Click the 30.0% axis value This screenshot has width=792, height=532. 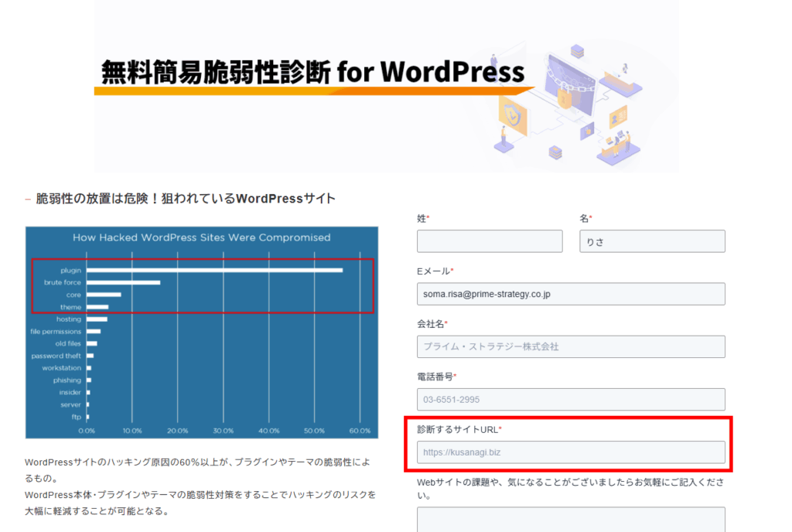[x=224, y=431]
